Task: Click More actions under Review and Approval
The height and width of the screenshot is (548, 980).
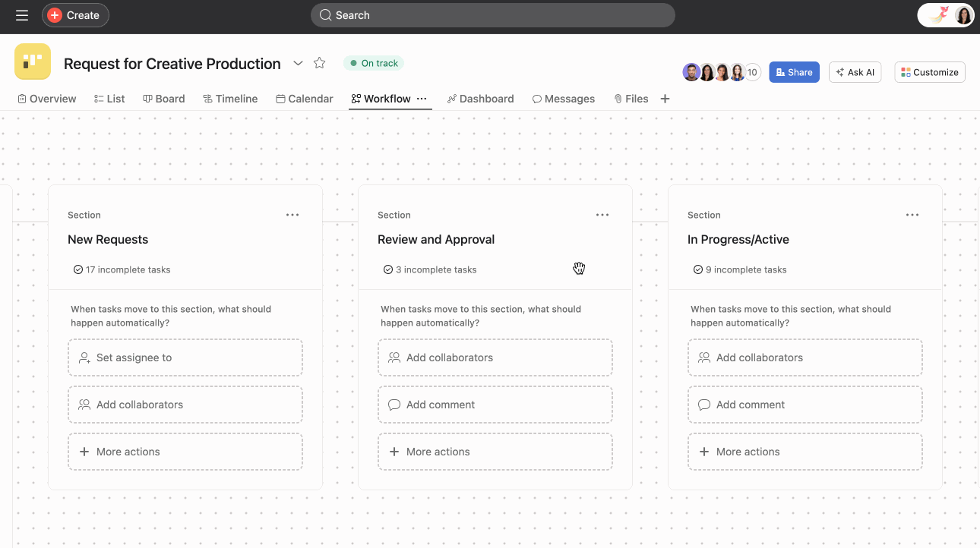Action: click(495, 451)
